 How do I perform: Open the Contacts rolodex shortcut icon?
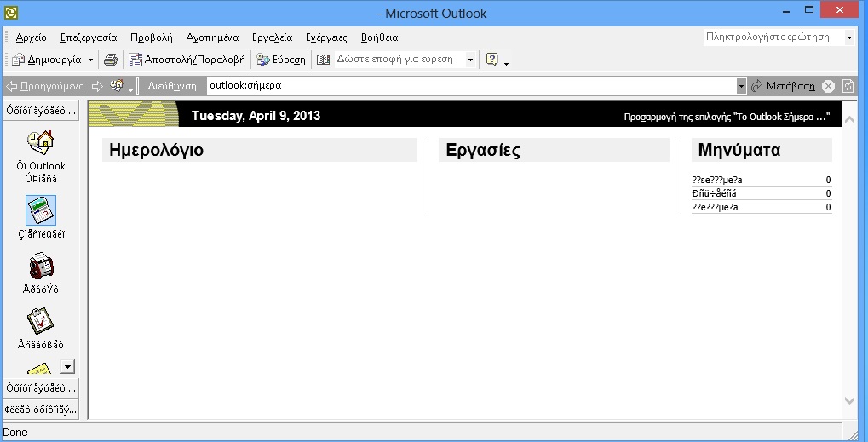point(41,266)
